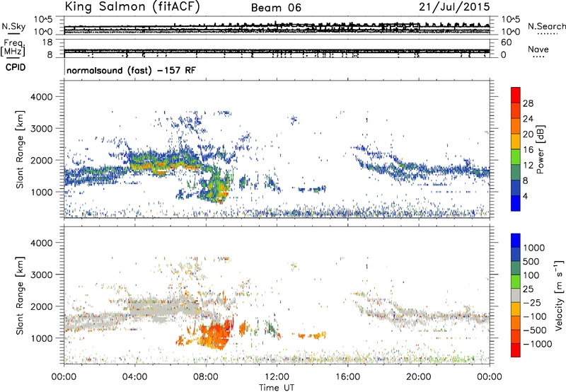Click the red top segment of Power colorbar
The height and width of the screenshot is (392, 566).
click(x=516, y=95)
